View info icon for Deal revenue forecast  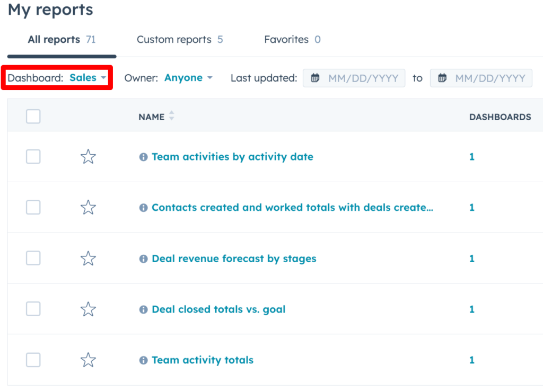[143, 259]
